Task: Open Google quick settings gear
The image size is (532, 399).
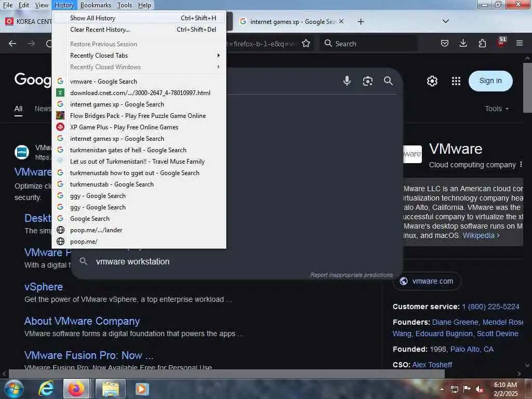Action: [x=432, y=81]
